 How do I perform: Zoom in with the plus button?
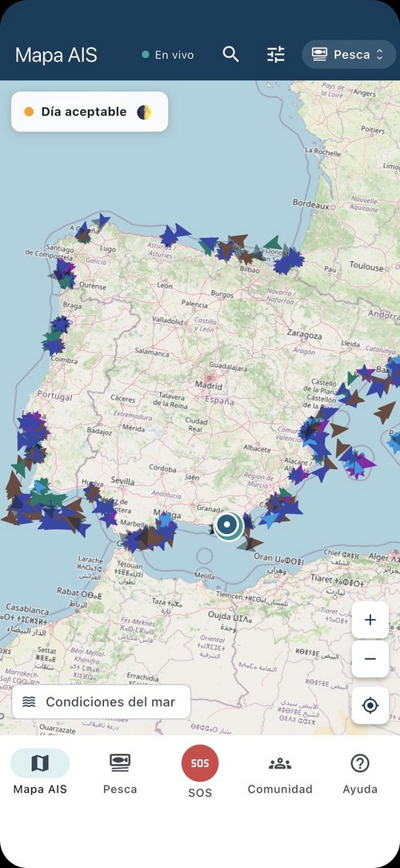370,620
